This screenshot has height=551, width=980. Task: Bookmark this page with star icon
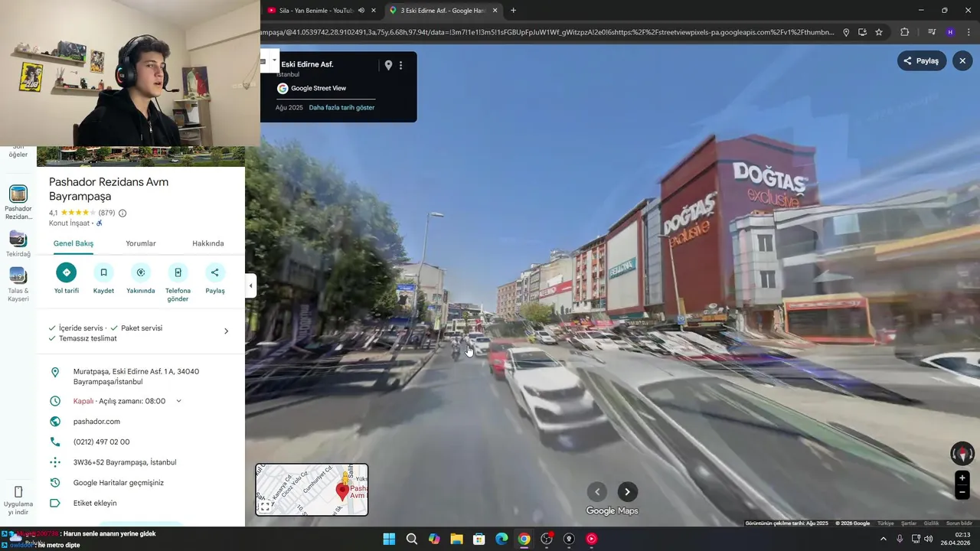point(879,32)
